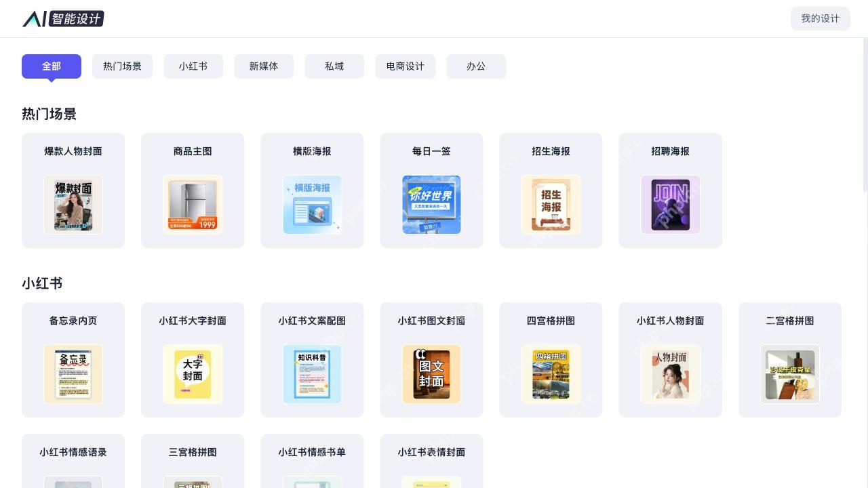Click the 招聘海报 card title

click(670, 151)
